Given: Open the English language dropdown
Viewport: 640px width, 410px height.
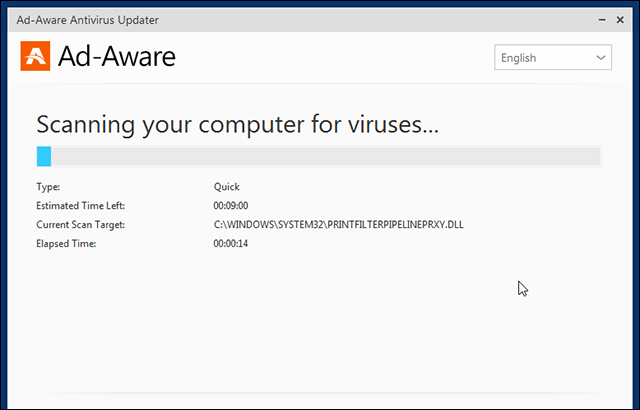Looking at the screenshot, I should coord(553,58).
